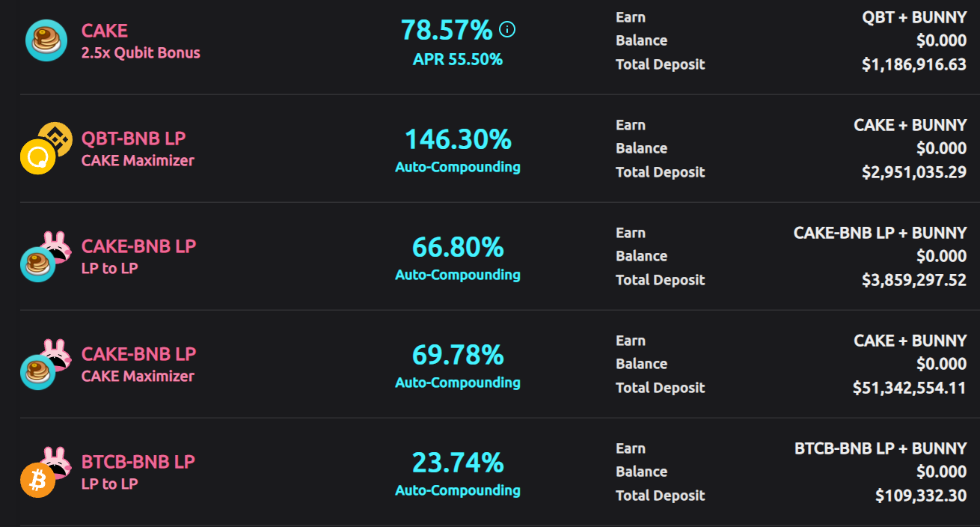Image resolution: width=980 pixels, height=527 pixels.
Task: Click the CAKE-BNB CAKE Maximizer pool icon
Action: point(46,364)
